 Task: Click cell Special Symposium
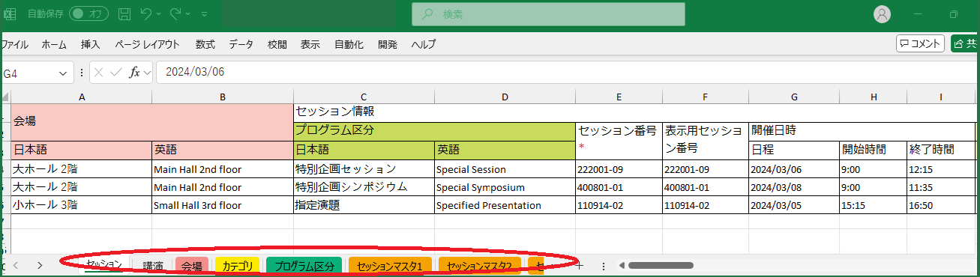(x=505, y=187)
